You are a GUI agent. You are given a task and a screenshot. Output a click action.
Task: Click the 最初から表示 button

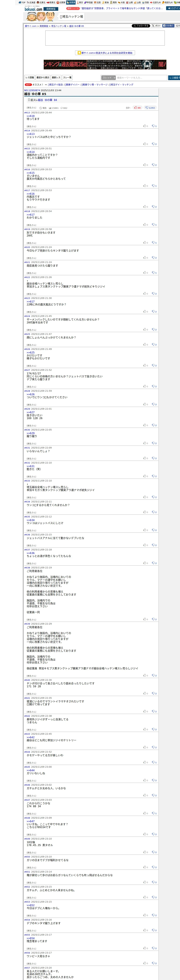[x=43, y=78]
